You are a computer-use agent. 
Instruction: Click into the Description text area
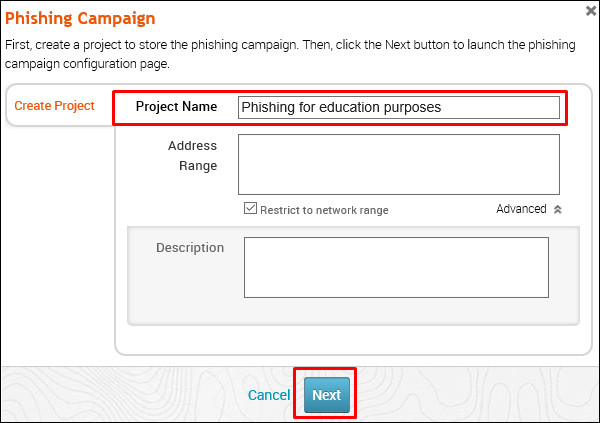[396, 267]
